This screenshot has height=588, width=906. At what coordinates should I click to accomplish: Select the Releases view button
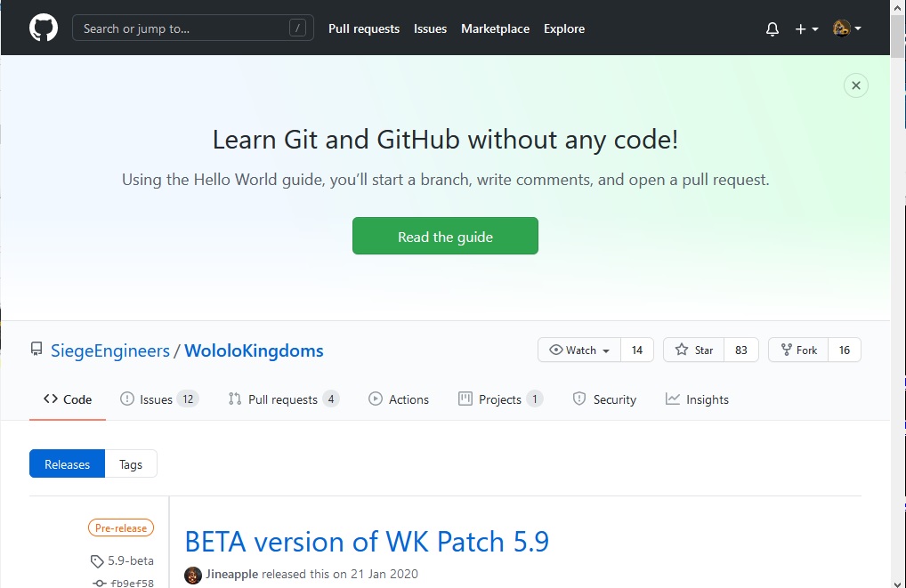click(67, 463)
